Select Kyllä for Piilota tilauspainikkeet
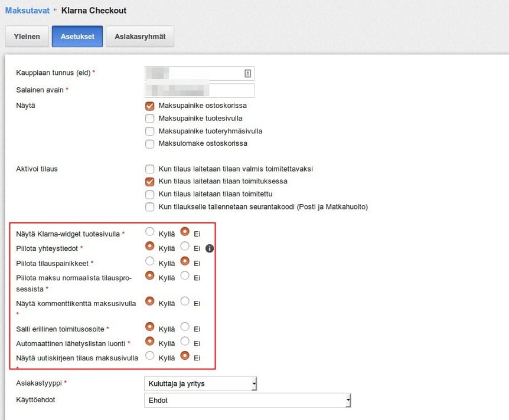 pyautogui.click(x=149, y=261)
